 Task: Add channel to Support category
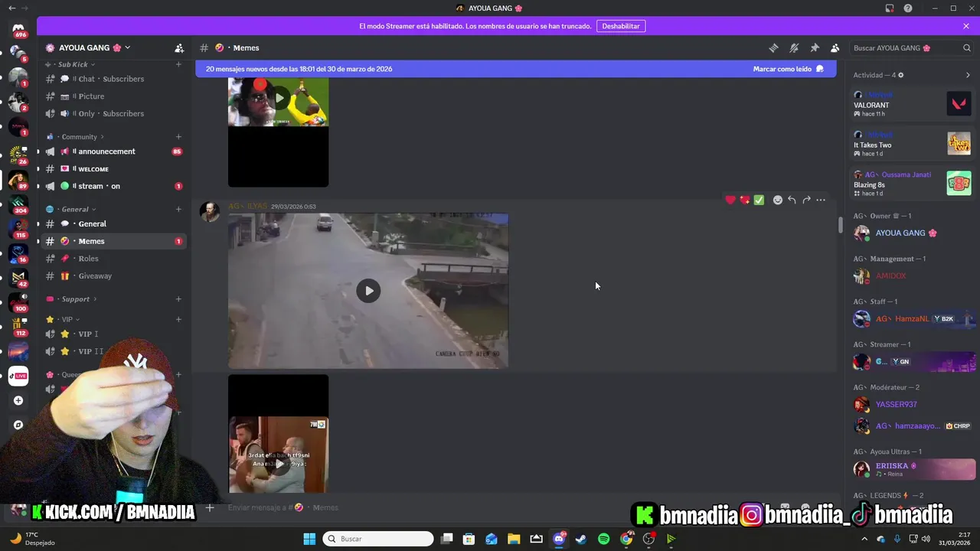point(178,299)
